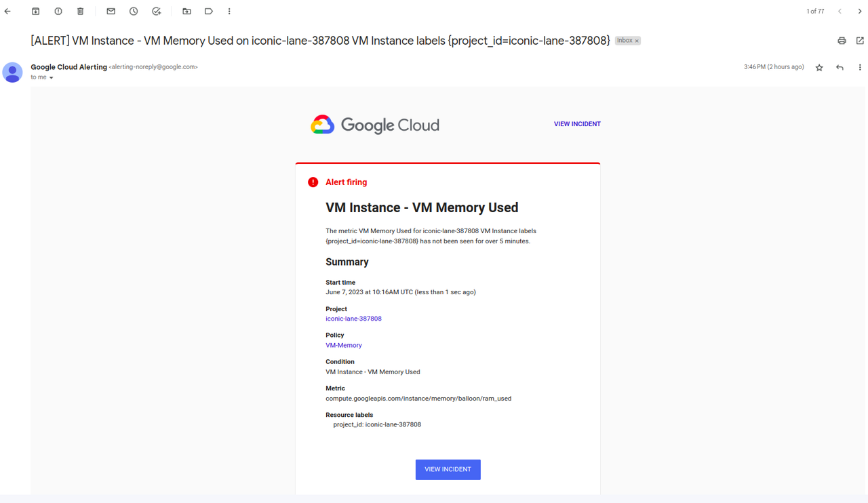Go to the newer email
This screenshot has height=503, width=868.
click(840, 12)
